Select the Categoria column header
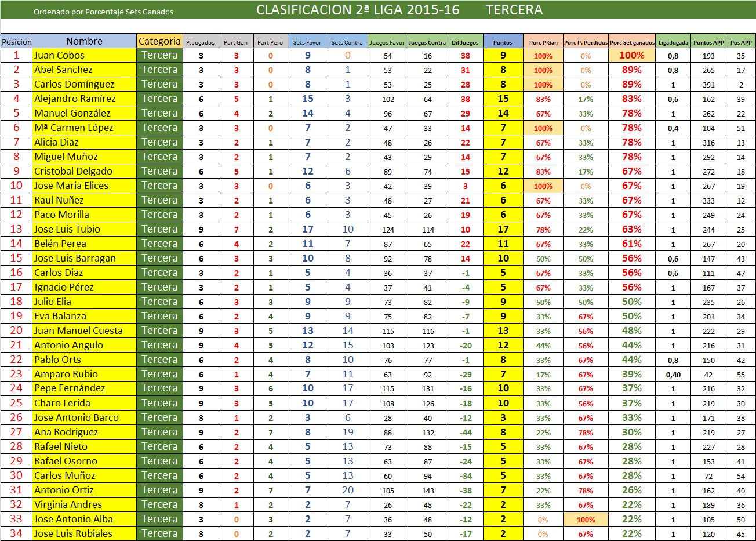The image size is (756, 541). click(159, 41)
